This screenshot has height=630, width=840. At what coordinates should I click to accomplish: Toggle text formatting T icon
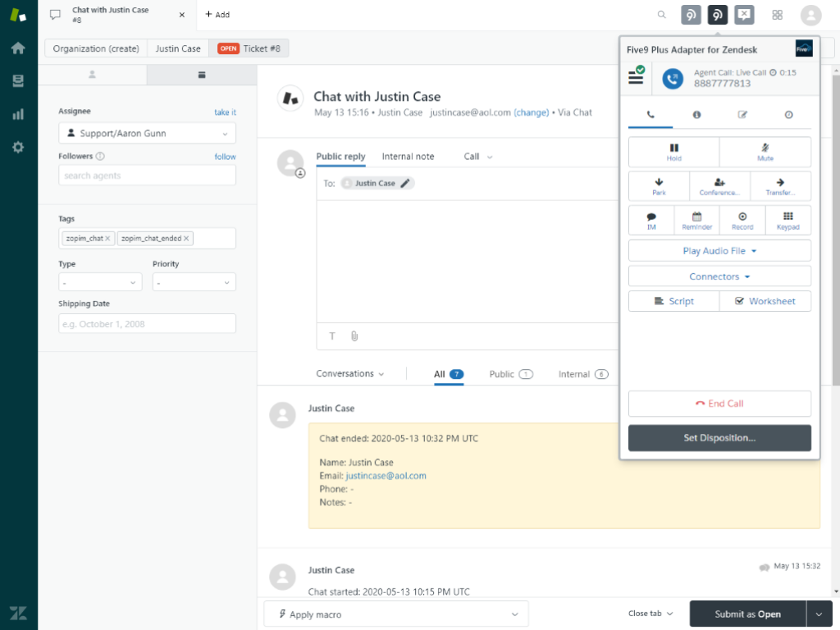point(332,336)
